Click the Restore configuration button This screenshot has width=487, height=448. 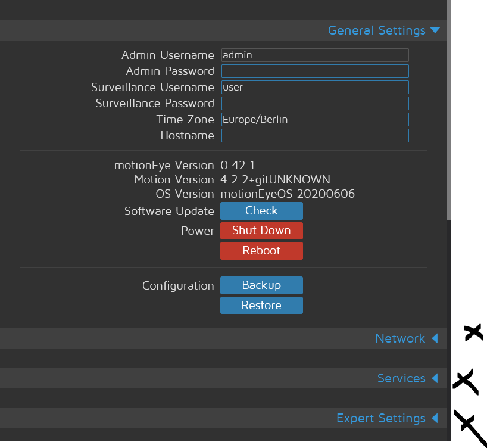(x=261, y=306)
